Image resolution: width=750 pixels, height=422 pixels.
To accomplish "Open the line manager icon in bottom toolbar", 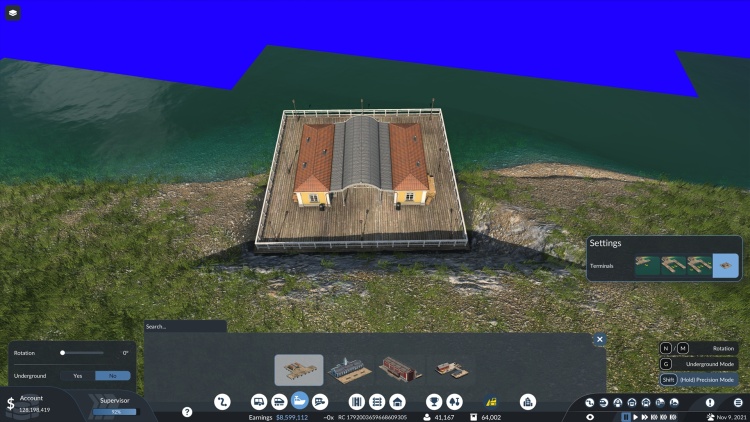I will coord(222,402).
